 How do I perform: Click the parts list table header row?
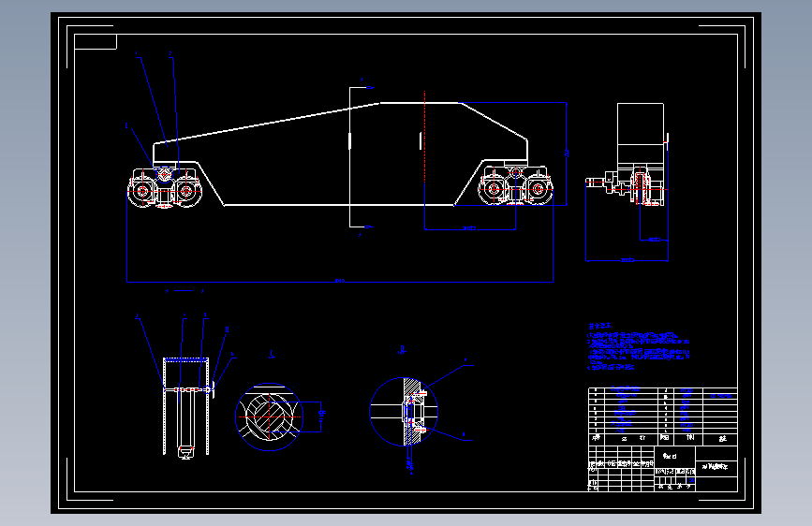(x=663, y=438)
